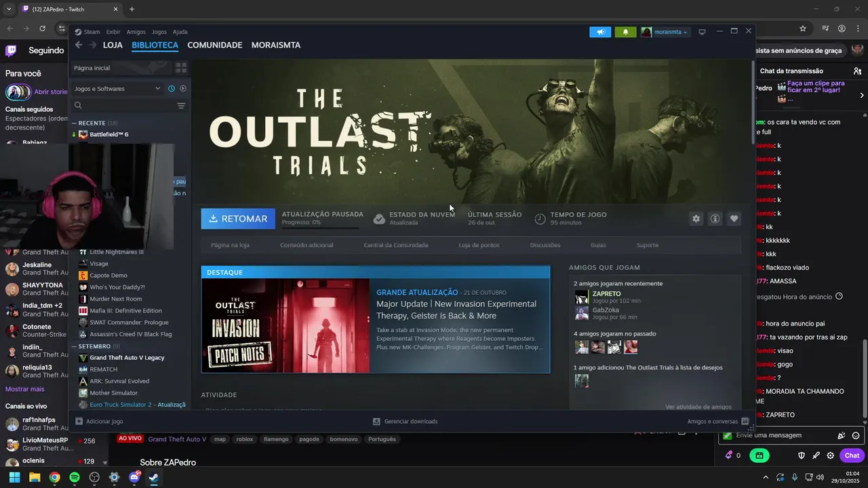Switch library to grid collections view

point(181,68)
